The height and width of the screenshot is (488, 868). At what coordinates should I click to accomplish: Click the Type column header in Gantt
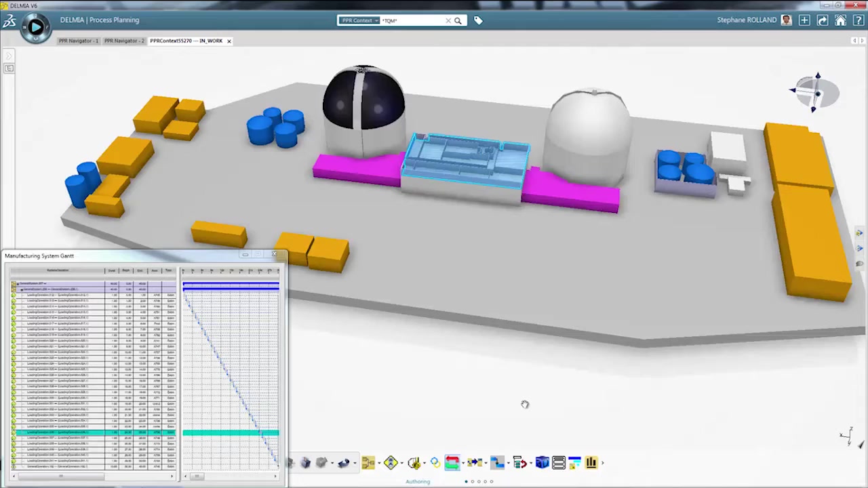pos(168,270)
